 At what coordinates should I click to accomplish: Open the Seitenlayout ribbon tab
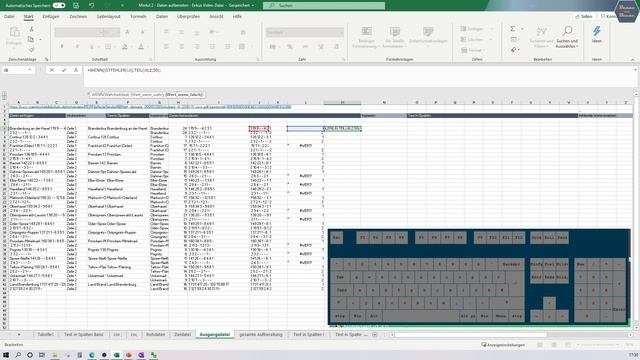[x=109, y=17]
